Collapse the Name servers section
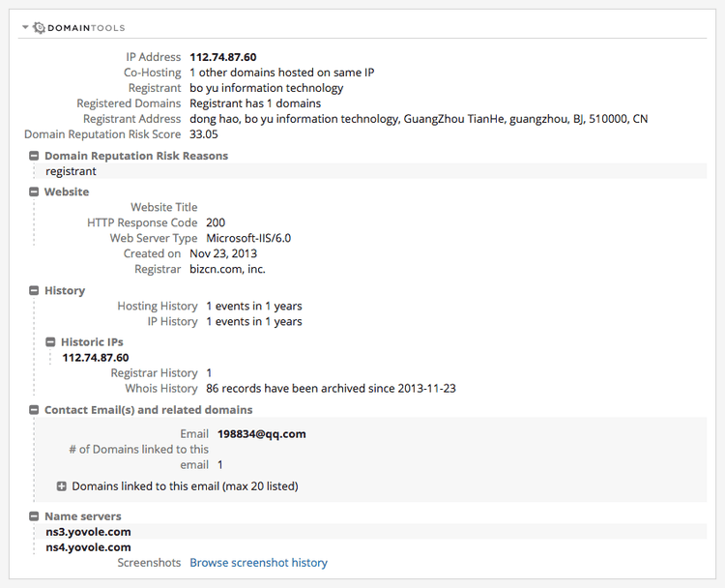 pyautogui.click(x=34, y=516)
